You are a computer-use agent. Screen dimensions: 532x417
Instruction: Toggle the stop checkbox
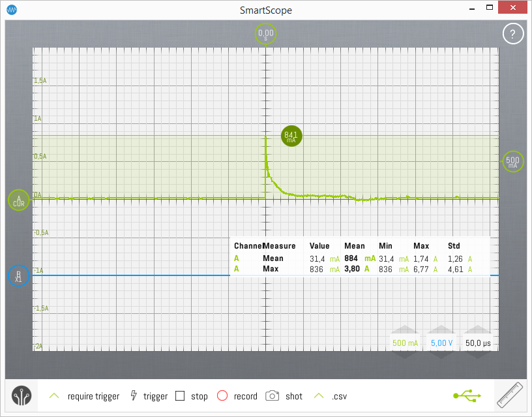(x=181, y=396)
